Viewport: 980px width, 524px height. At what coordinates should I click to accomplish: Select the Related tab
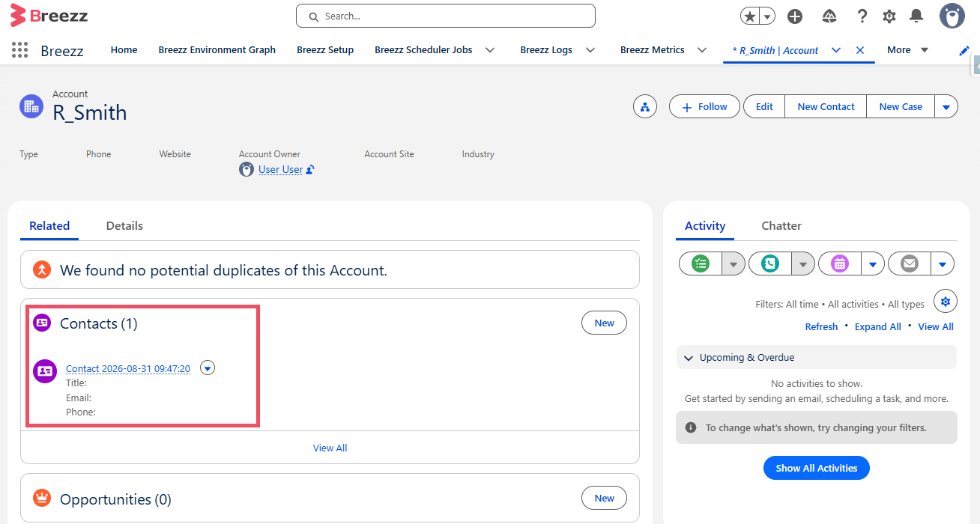click(49, 225)
